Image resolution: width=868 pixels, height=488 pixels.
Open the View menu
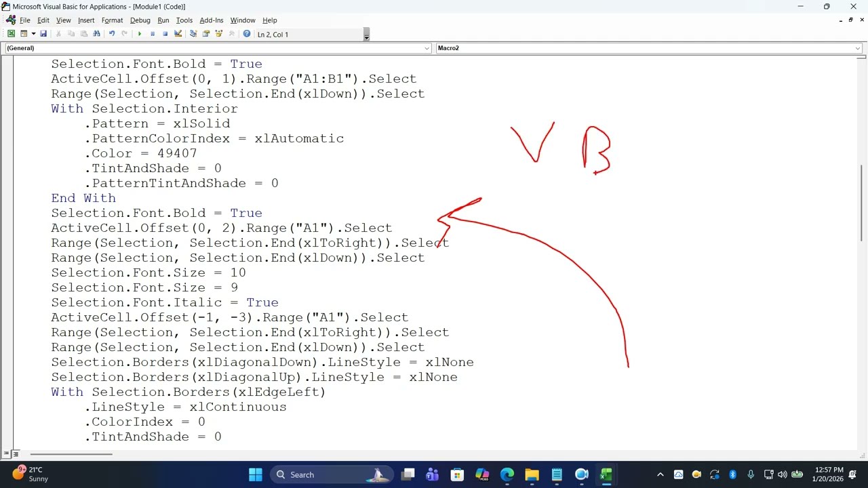(64, 20)
